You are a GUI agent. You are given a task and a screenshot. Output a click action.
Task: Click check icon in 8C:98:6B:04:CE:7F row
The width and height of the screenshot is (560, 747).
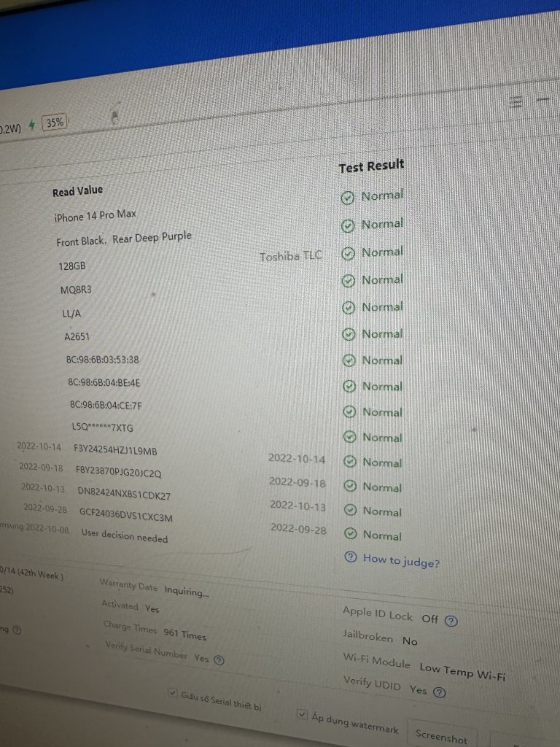coord(349,411)
